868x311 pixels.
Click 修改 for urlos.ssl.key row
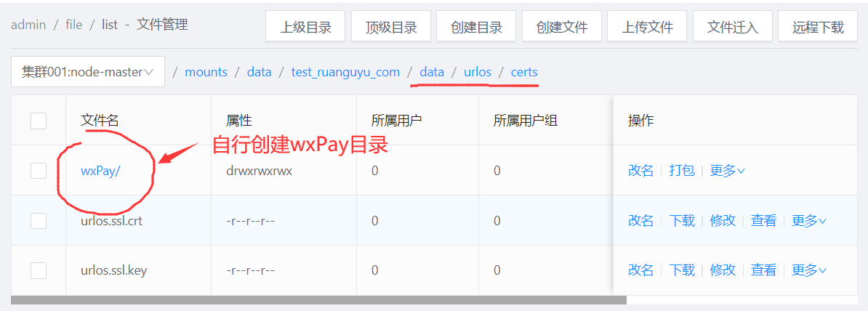tap(723, 270)
